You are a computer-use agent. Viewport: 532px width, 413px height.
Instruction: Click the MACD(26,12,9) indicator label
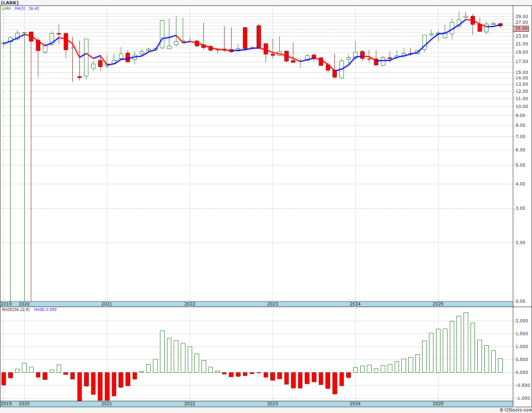point(16,309)
